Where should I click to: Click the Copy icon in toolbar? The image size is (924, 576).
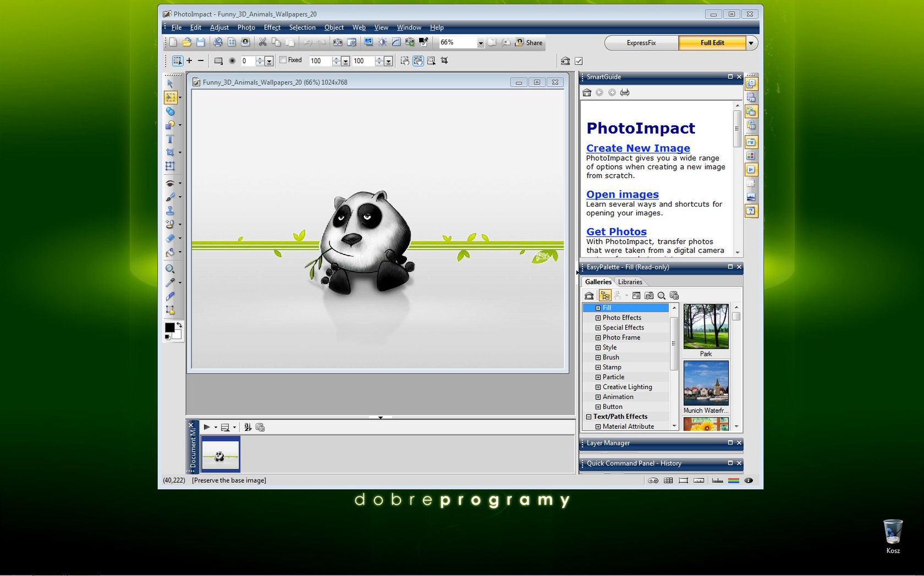coord(277,42)
